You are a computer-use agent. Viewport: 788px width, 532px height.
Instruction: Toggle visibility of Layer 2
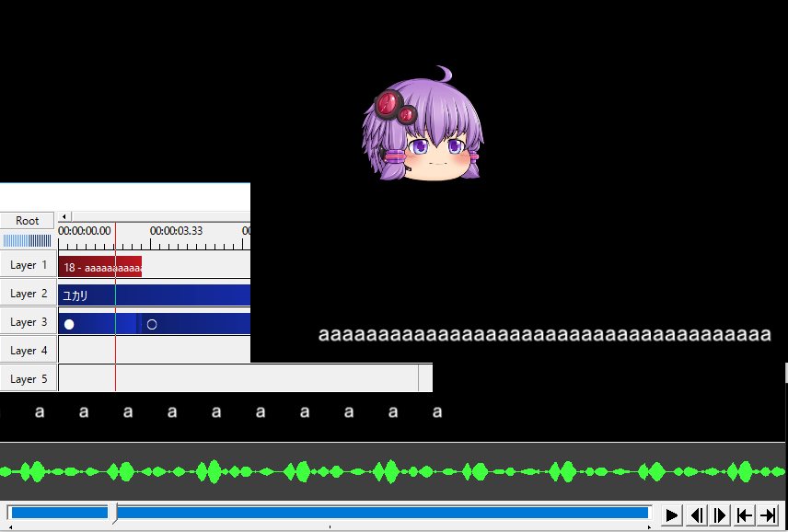coord(28,294)
